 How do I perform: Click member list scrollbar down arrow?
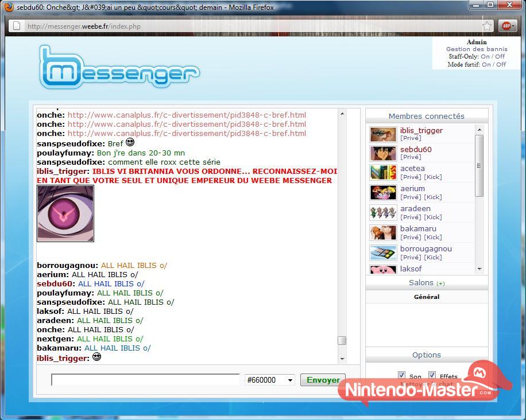tap(479, 269)
